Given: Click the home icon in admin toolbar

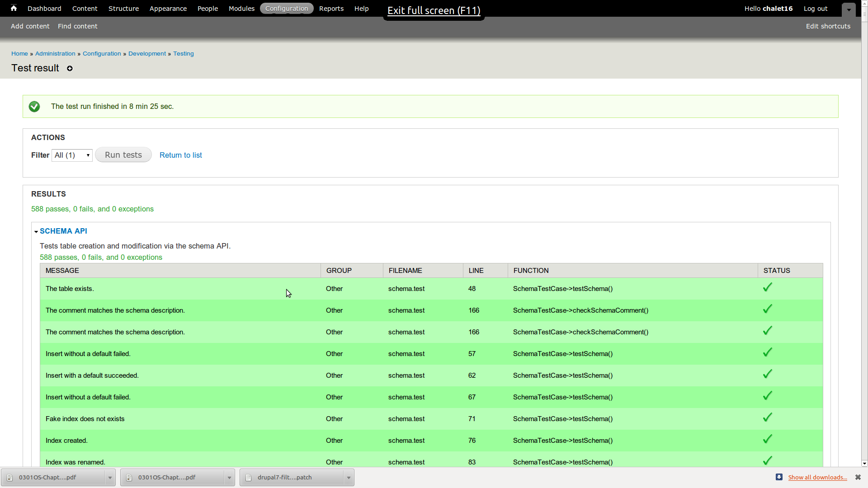Looking at the screenshot, I should 14,8.
